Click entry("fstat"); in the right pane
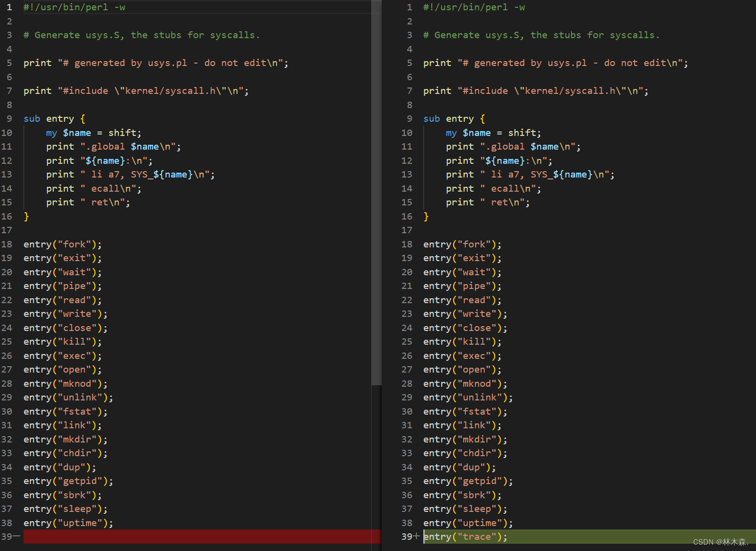 pyautogui.click(x=465, y=412)
